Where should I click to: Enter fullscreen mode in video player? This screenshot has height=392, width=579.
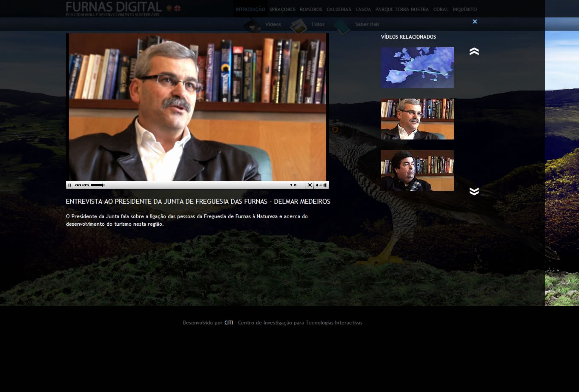[x=309, y=185]
